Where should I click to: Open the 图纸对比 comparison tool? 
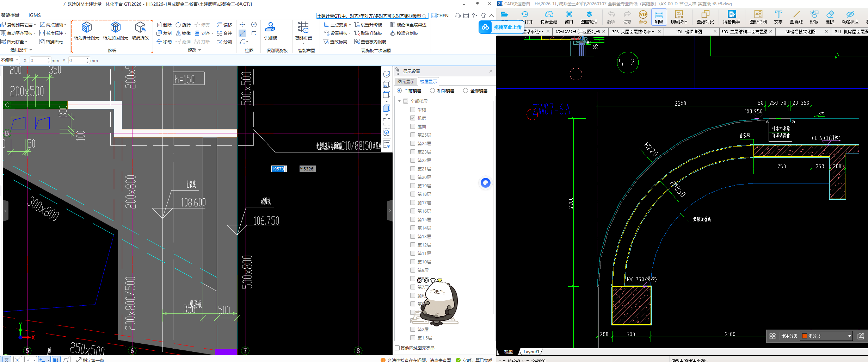[705, 15]
